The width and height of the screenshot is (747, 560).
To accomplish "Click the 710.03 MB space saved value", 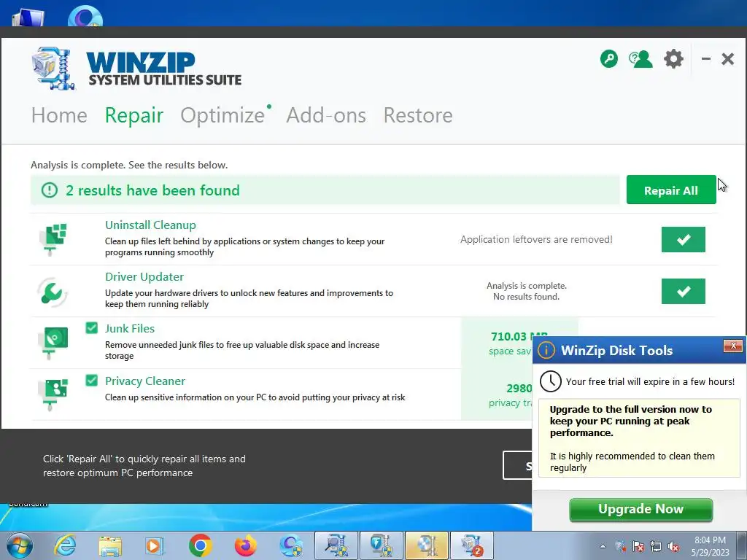I will (519, 336).
